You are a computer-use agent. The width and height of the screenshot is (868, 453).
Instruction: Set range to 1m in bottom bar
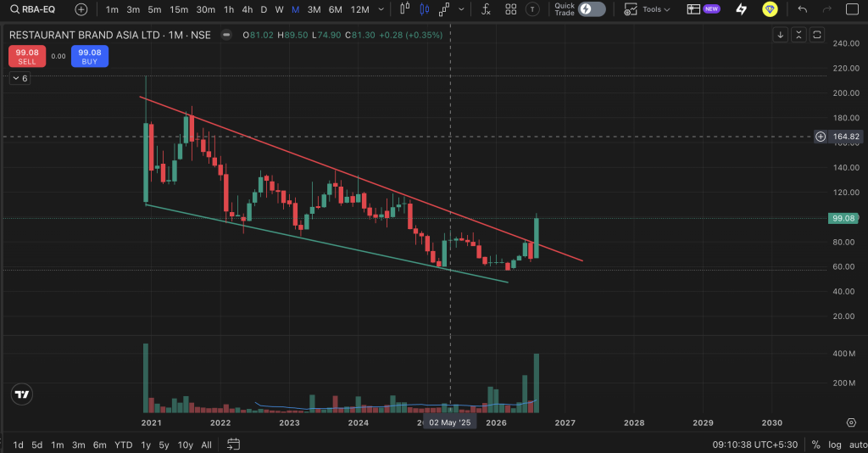(x=57, y=445)
